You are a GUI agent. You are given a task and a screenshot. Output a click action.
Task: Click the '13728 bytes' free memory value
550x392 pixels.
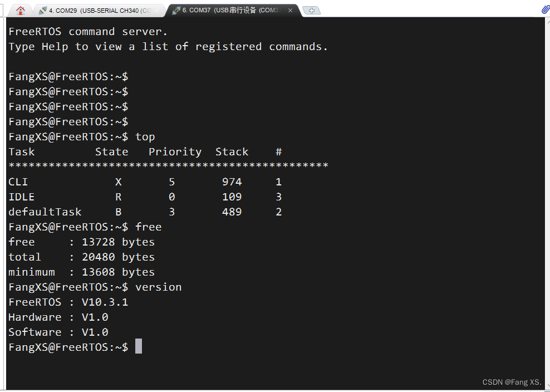pos(116,242)
